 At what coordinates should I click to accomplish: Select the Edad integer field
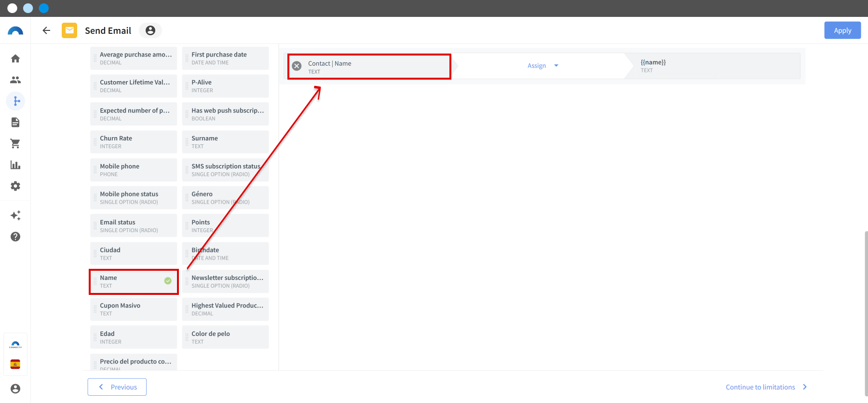pos(134,337)
